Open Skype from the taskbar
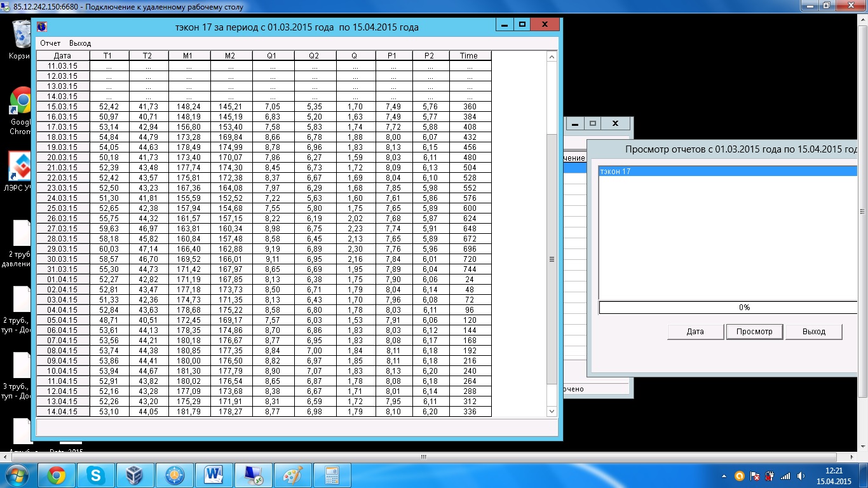Image resolution: width=868 pixels, height=488 pixels. point(96,475)
